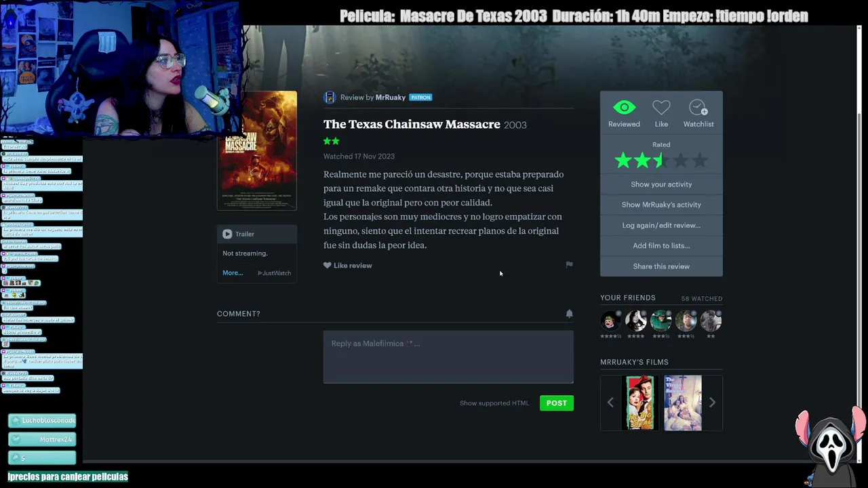Click the PATRON badge

click(420, 98)
